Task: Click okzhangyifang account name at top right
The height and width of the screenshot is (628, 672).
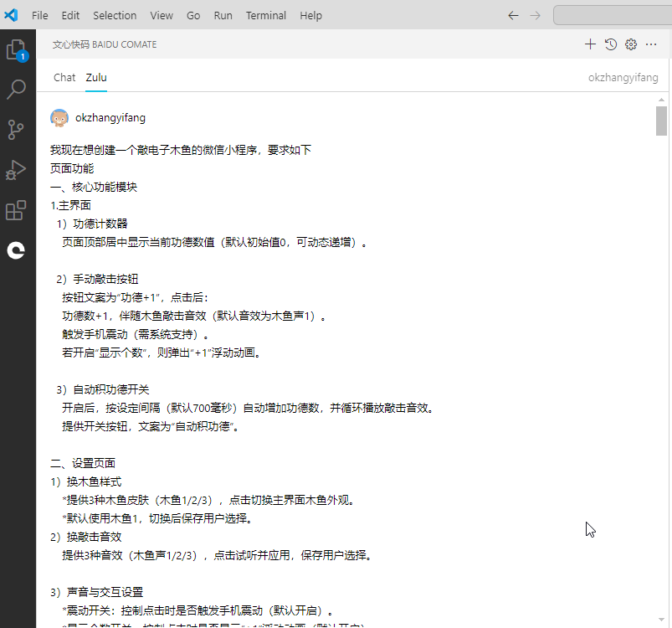Action: [623, 78]
